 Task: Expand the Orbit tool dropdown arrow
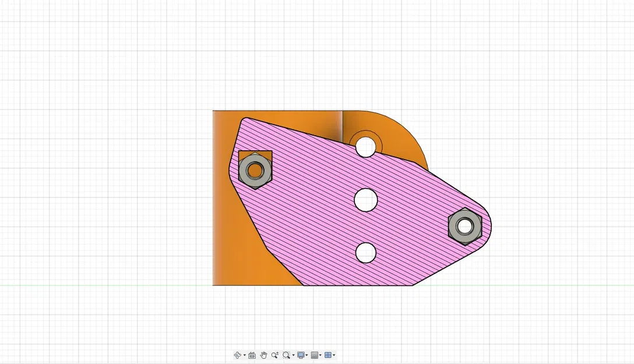[x=244, y=355]
